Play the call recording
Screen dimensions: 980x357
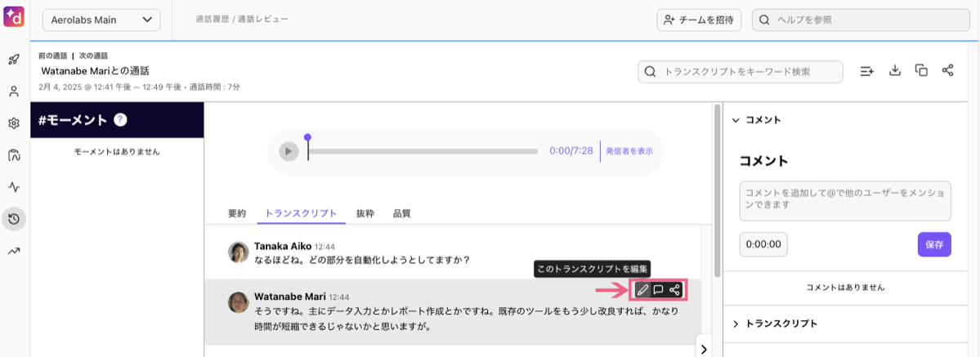click(x=289, y=151)
